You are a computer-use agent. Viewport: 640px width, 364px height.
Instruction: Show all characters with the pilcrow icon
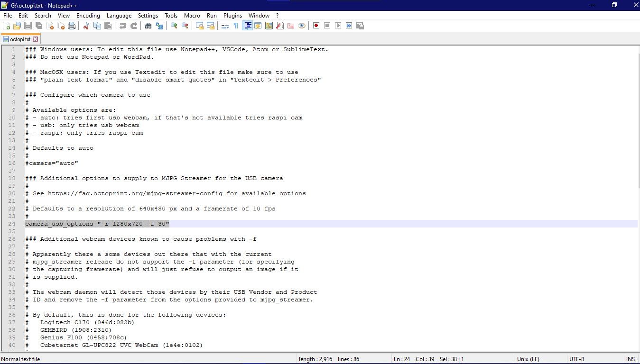point(236,26)
